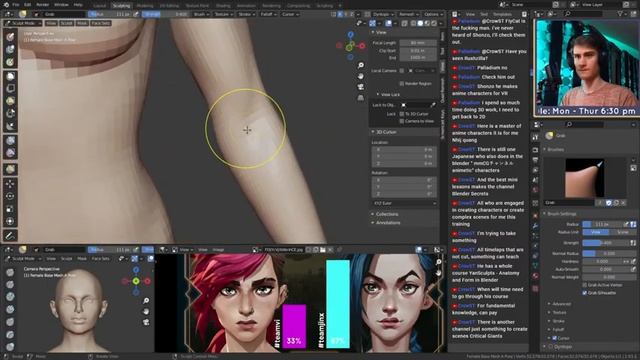Adjust Normal Radius slider in Brush Settings
The image size is (640, 360).
[609, 253]
